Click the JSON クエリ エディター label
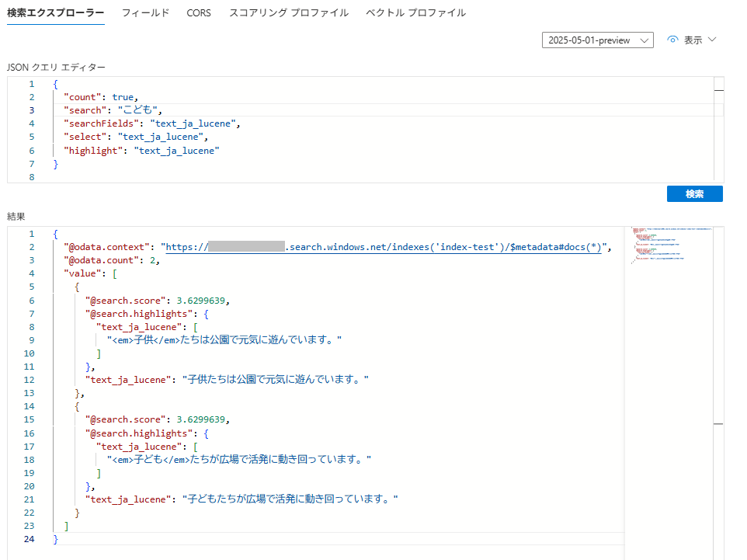The height and width of the screenshot is (560, 747). coord(56,68)
